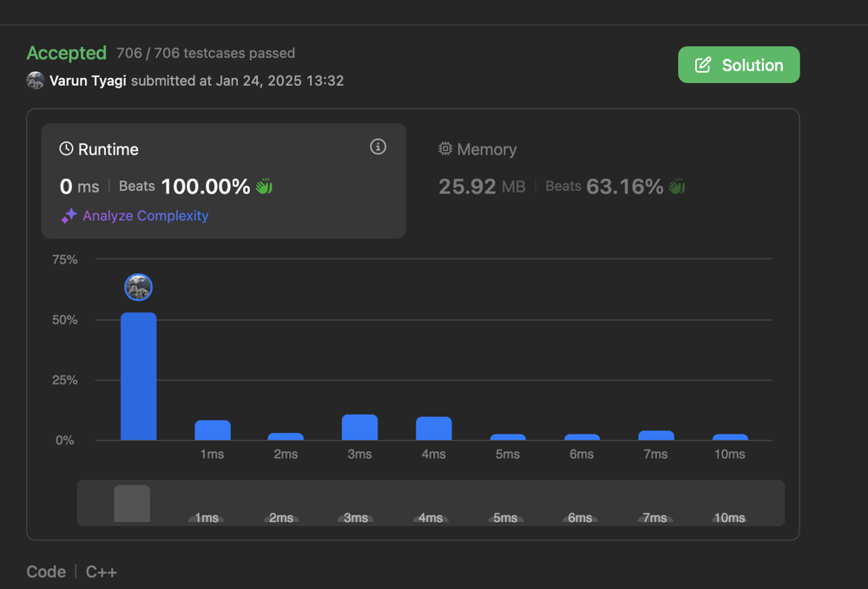868x589 pixels.
Task: Click the 0% y-axis label
Action: (x=65, y=440)
